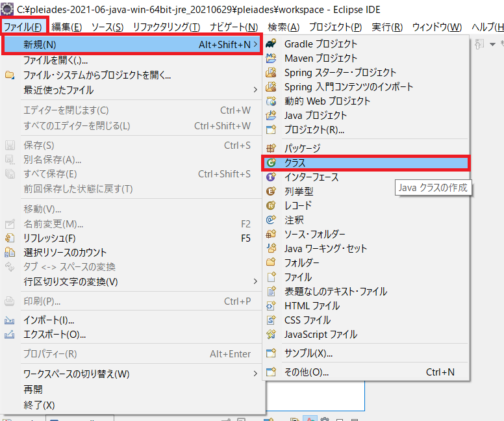Screen dimensions: 504x421
Task: Click the 列挙型 enum icon
Action: [271, 192]
